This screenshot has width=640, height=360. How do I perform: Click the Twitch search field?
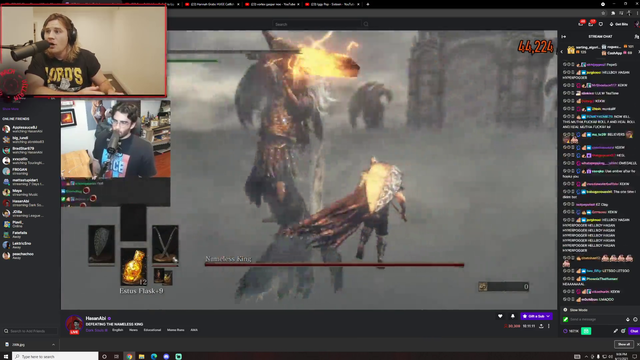click(x=317, y=24)
